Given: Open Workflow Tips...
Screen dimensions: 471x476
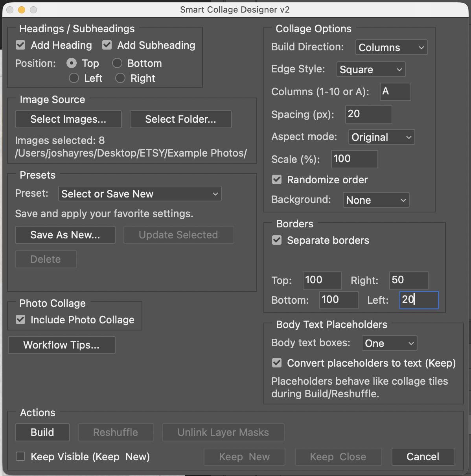Looking at the screenshot, I should 61,345.
